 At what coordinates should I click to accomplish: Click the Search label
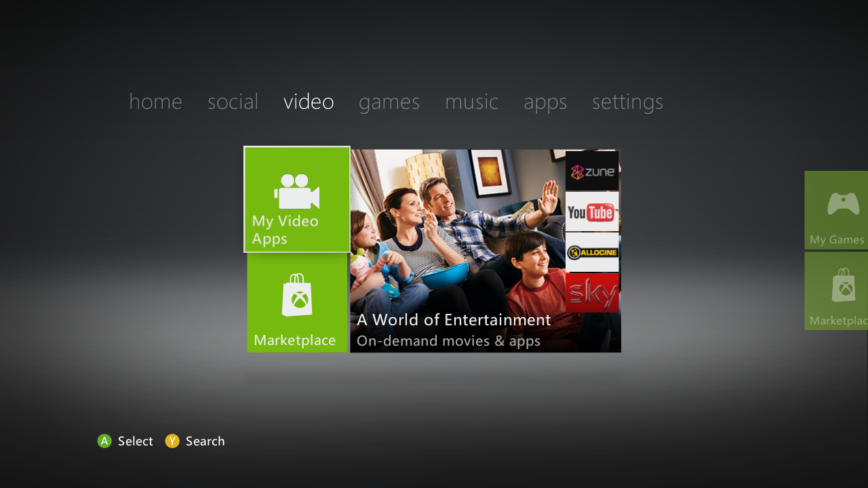(x=205, y=441)
